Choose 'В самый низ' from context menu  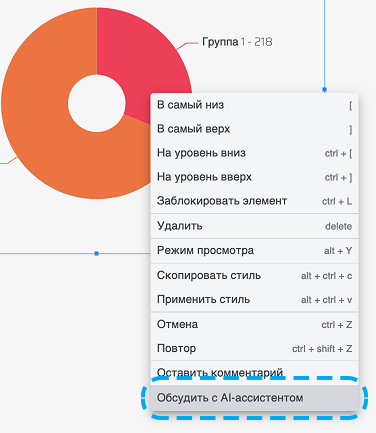254,105
